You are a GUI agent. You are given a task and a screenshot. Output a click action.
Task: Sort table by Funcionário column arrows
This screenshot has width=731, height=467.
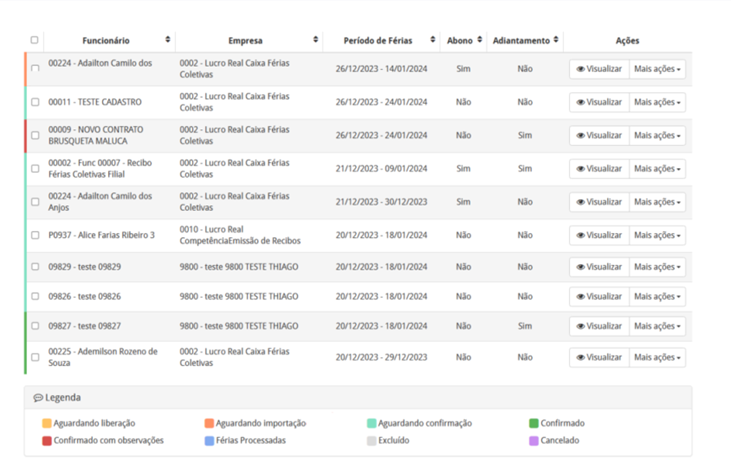(167, 41)
